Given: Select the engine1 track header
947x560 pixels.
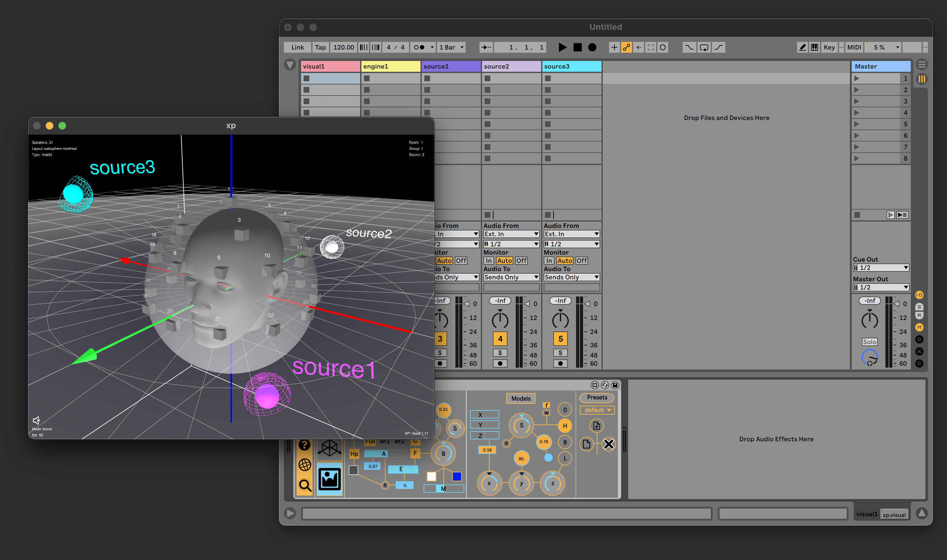Looking at the screenshot, I should point(391,66).
